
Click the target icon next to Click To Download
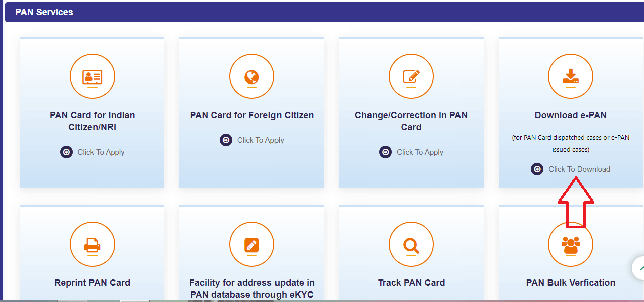[x=537, y=169]
